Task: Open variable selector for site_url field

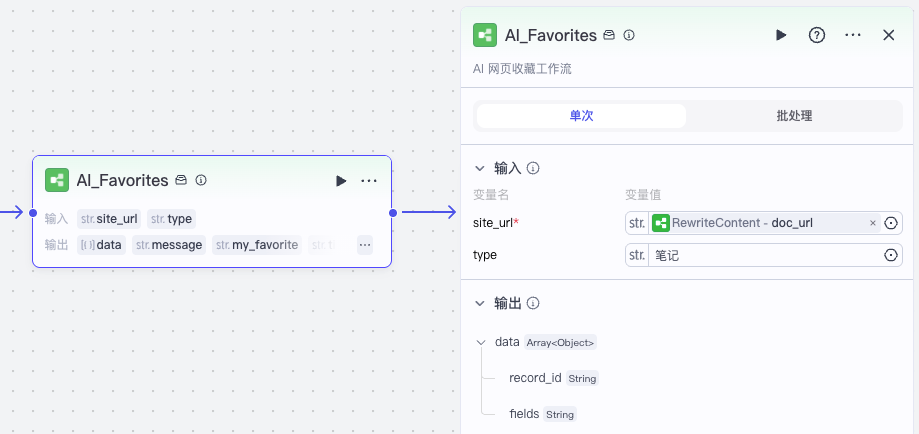Action: (x=891, y=223)
